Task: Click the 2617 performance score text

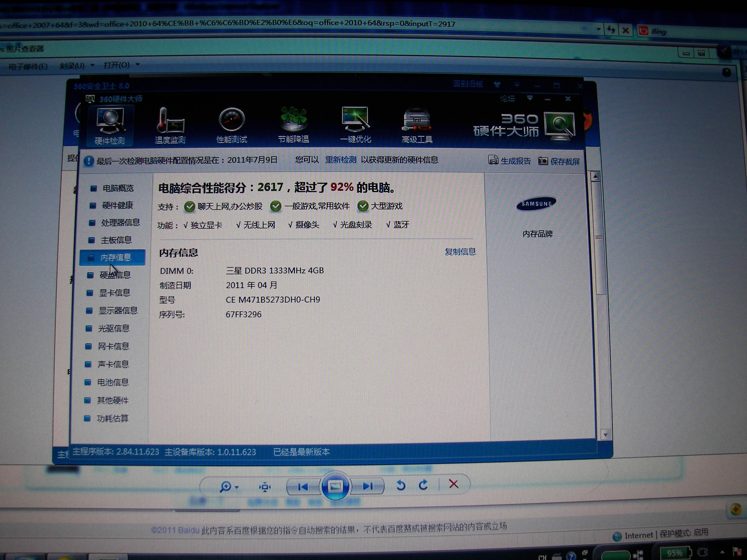Action: 270,187
